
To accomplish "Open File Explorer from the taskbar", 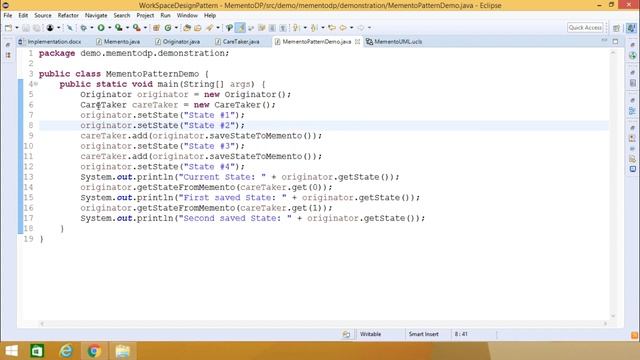I will tap(122, 351).
